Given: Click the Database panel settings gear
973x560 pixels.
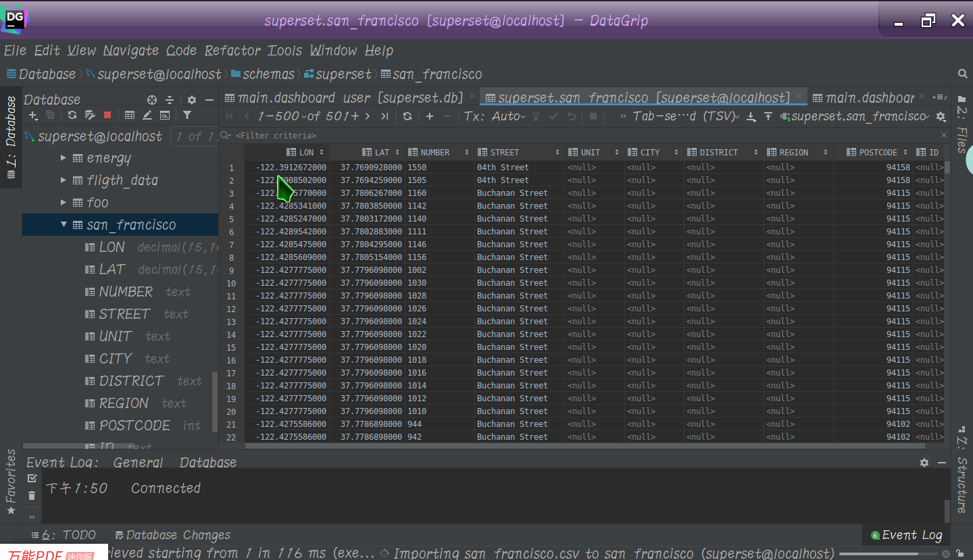Looking at the screenshot, I should click(x=192, y=99).
